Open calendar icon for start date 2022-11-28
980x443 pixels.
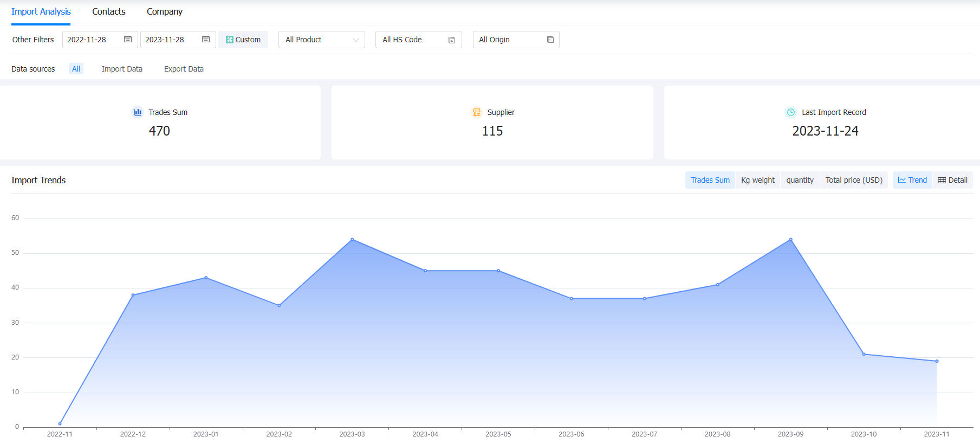click(128, 40)
